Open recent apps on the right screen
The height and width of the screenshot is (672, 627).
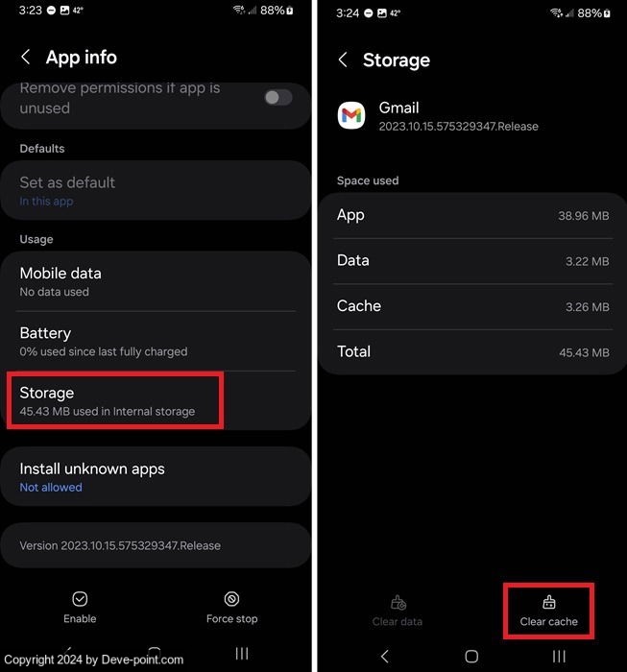(x=559, y=656)
